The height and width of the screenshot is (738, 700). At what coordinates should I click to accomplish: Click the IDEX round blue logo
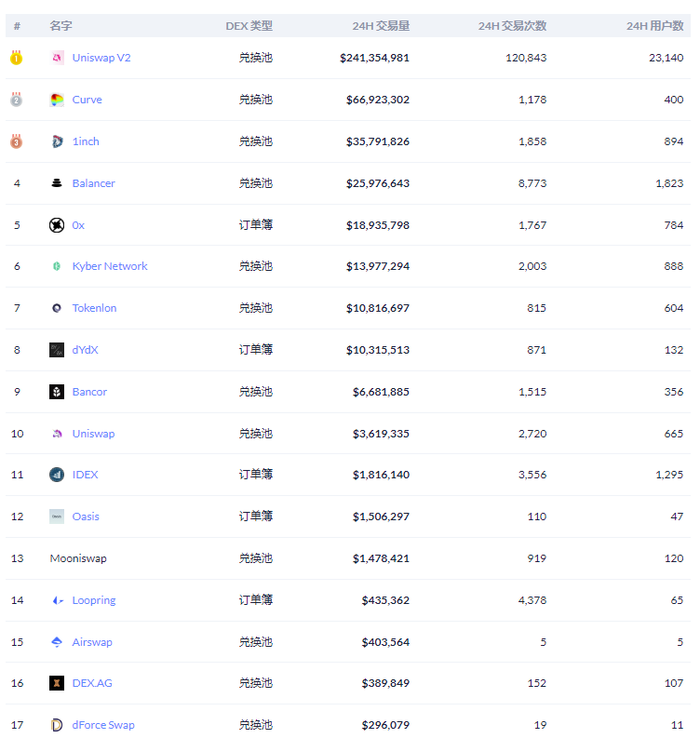pyautogui.click(x=57, y=475)
